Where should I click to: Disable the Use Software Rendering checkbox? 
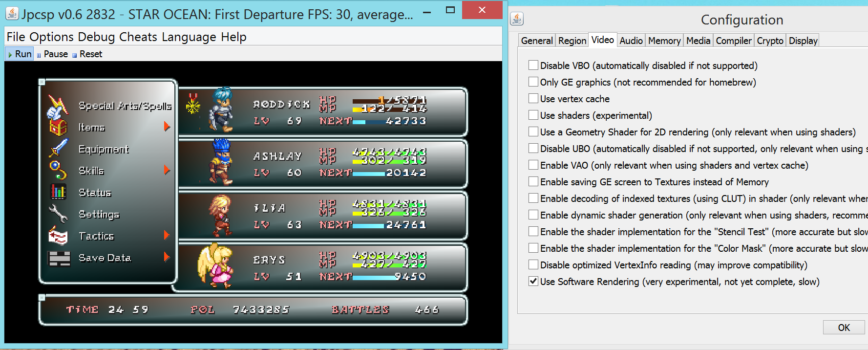coord(533,282)
